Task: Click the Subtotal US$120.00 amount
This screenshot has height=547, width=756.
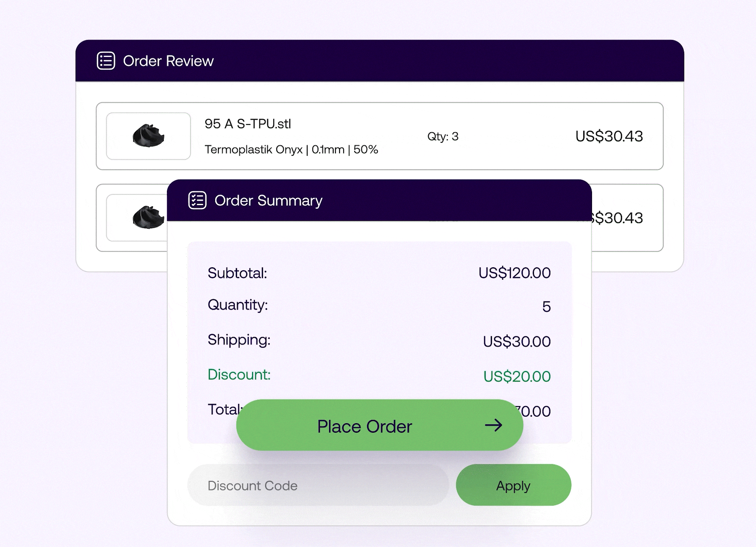Action: coord(514,273)
